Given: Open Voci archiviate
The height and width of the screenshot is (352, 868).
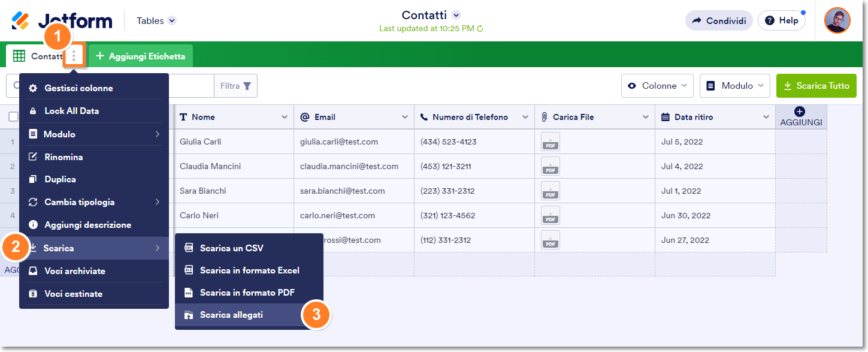Looking at the screenshot, I should (x=94, y=271).
